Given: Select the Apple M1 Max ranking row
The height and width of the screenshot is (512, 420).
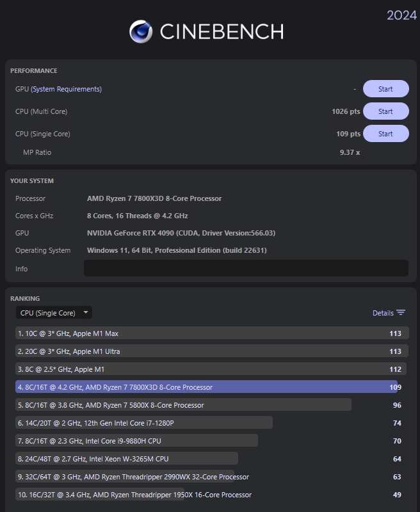Looking at the screenshot, I should coord(212,333).
